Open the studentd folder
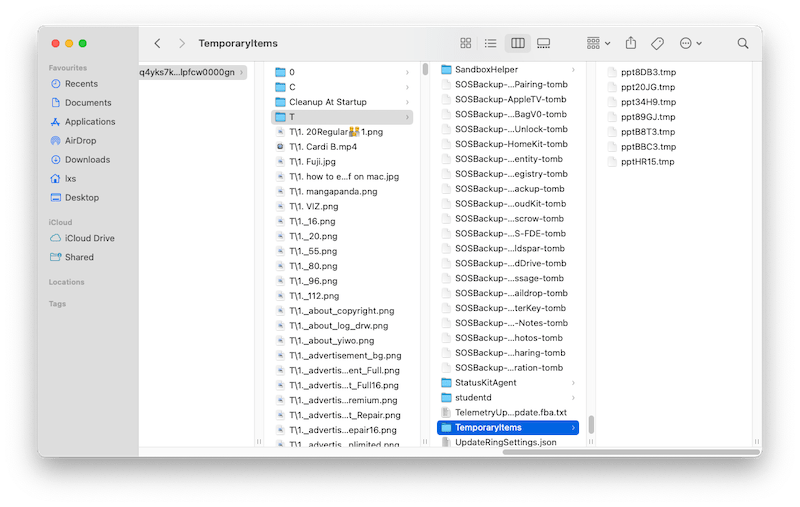This screenshot has width=800, height=507. click(x=473, y=398)
